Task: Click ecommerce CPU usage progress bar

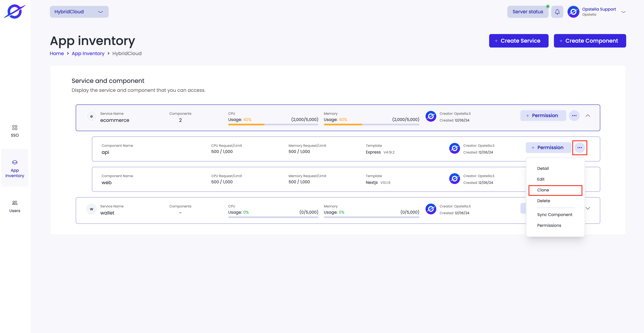Action: [273, 124]
